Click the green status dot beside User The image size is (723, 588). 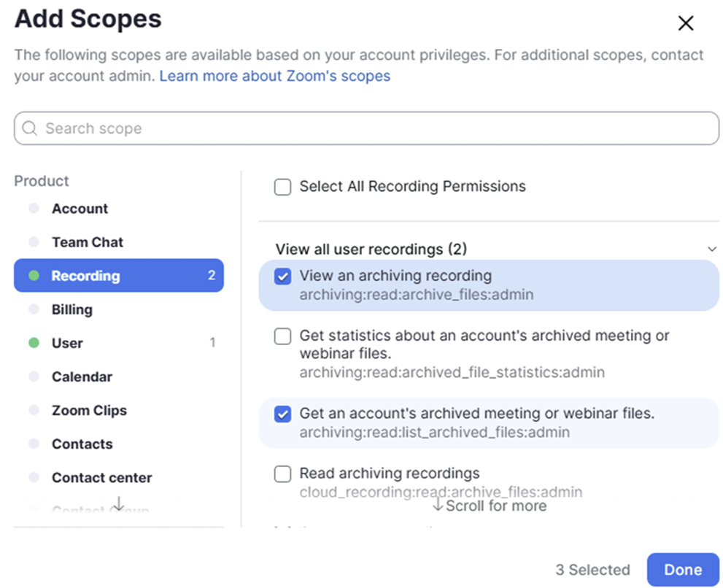34,343
